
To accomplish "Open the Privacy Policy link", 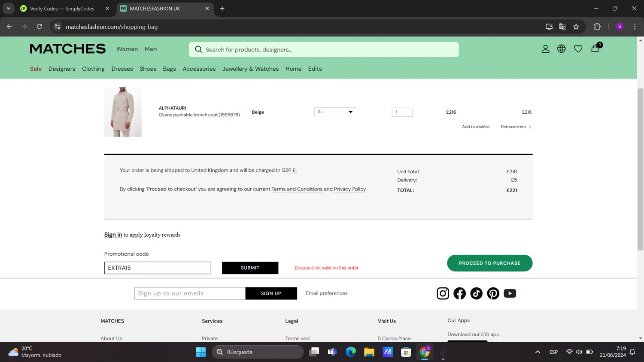I will point(350,189).
